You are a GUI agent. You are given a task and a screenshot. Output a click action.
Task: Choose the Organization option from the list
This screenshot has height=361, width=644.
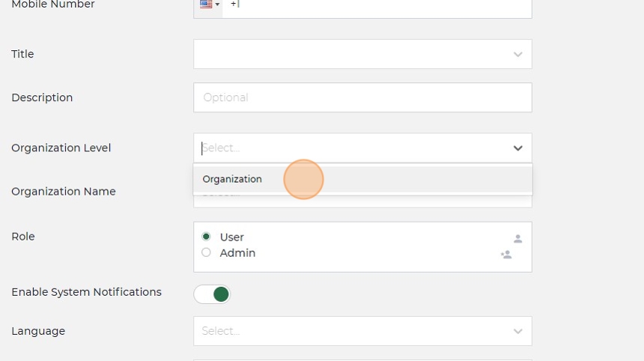point(233,180)
